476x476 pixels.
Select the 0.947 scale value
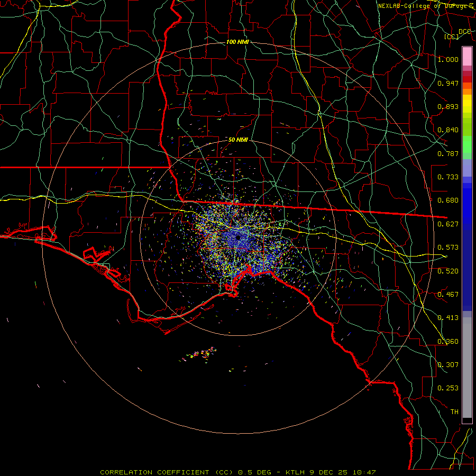pyautogui.click(x=448, y=83)
